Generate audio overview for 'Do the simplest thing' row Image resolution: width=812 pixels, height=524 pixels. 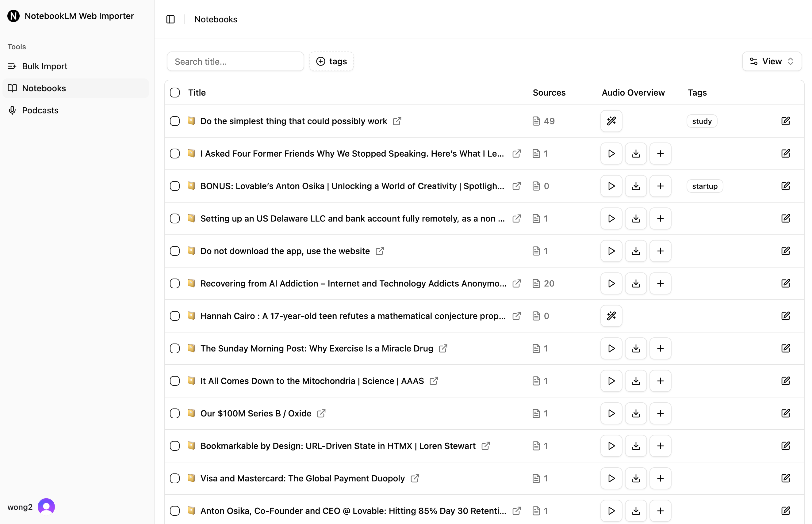(611, 121)
